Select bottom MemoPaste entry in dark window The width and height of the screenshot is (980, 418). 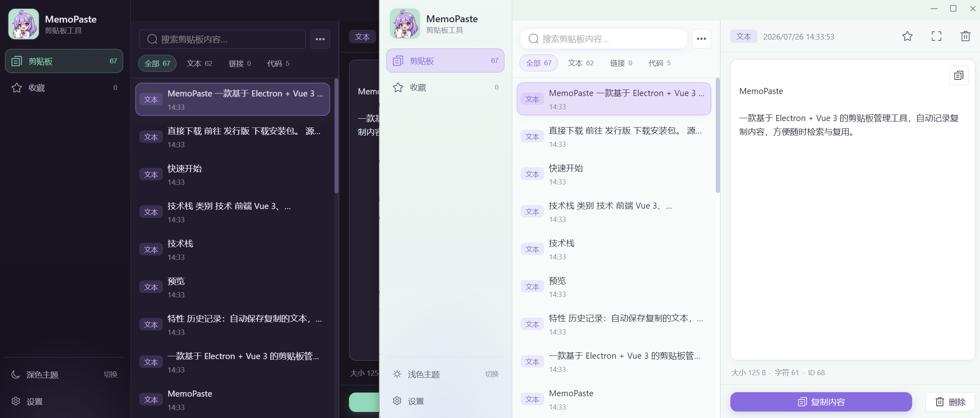[x=233, y=400]
